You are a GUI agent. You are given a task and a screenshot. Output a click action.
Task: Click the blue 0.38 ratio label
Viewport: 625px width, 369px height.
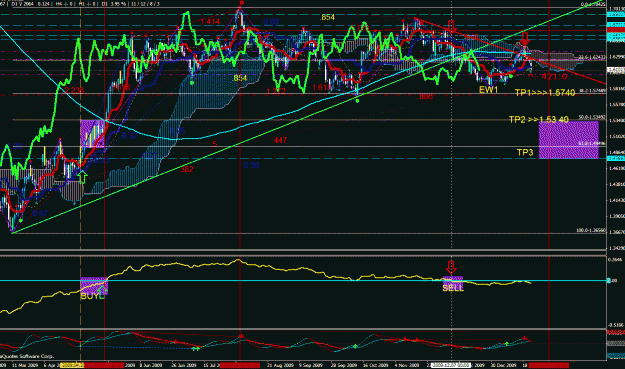coord(251,165)
